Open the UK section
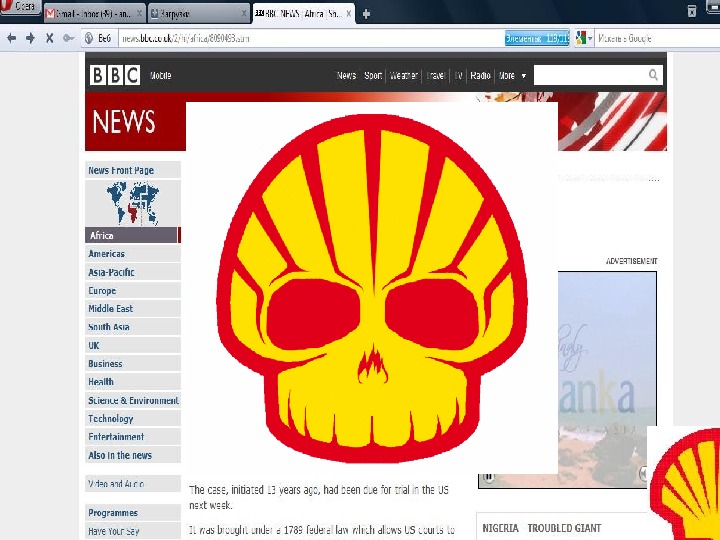This screenshot has height=540, width=720. (x=133, y=345)
